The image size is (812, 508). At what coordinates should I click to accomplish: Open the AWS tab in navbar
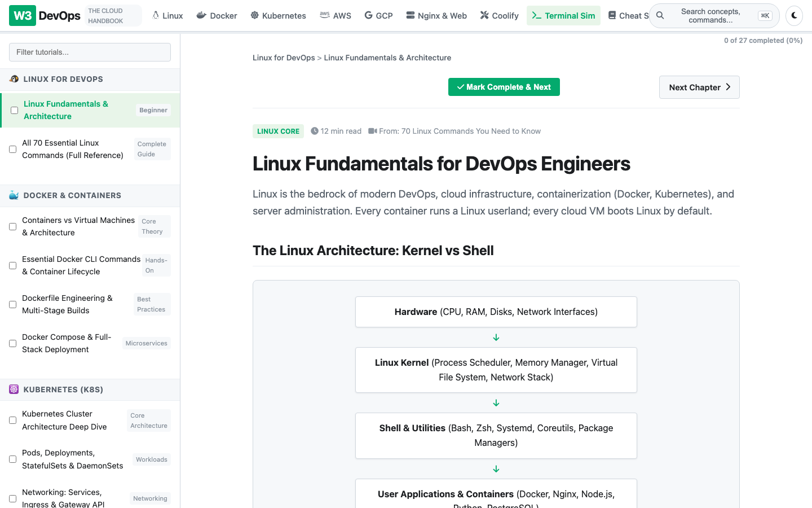(336, 16)
